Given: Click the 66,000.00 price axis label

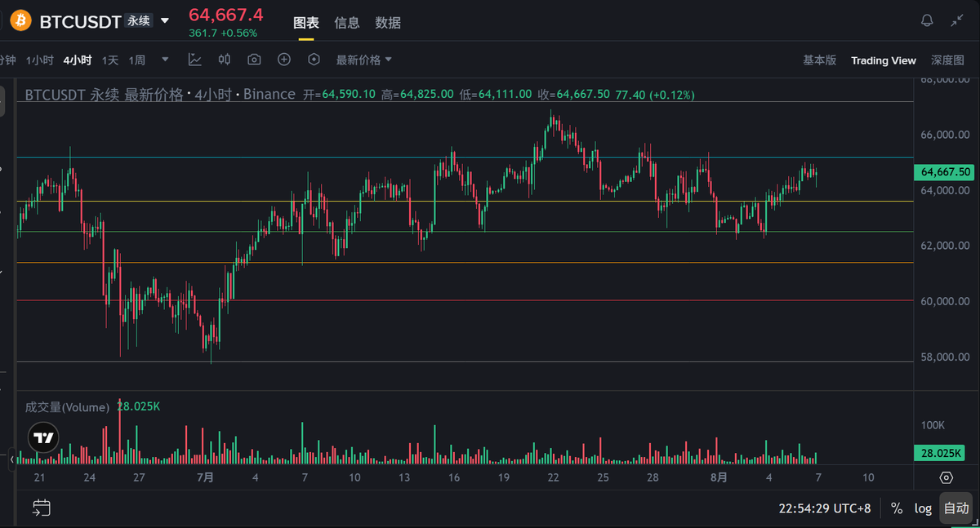Looking at the screenshot, I should (946, 135).
